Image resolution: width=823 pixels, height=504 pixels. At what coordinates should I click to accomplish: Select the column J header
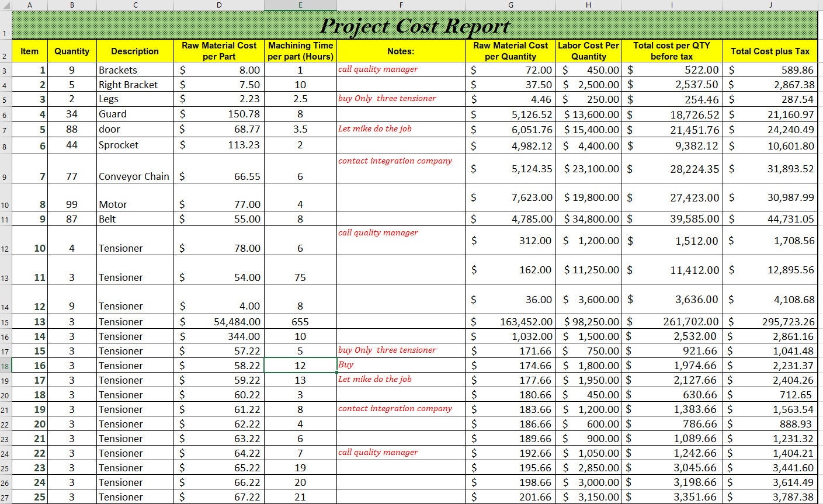pyautogui.click(x=770, y=5)
